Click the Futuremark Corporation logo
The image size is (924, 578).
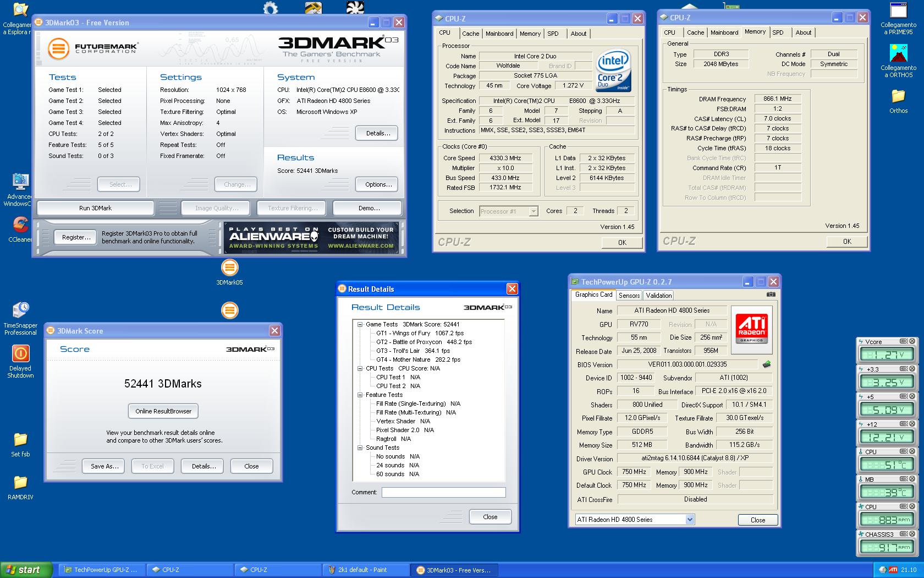[92, 48]
